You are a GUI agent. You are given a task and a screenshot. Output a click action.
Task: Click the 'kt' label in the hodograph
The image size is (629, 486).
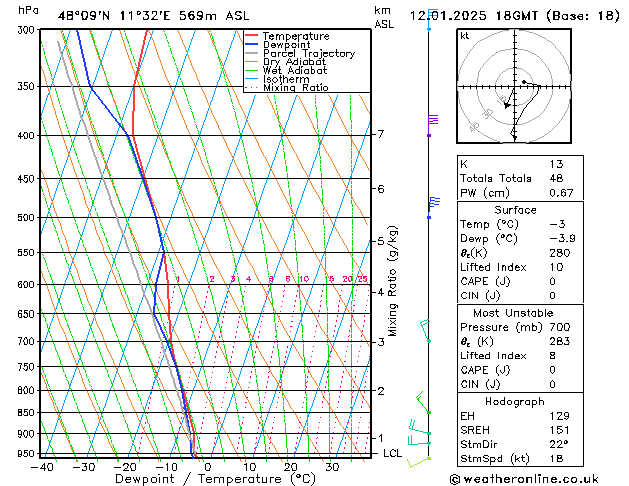pyautogui.click(x=465, y=36)
